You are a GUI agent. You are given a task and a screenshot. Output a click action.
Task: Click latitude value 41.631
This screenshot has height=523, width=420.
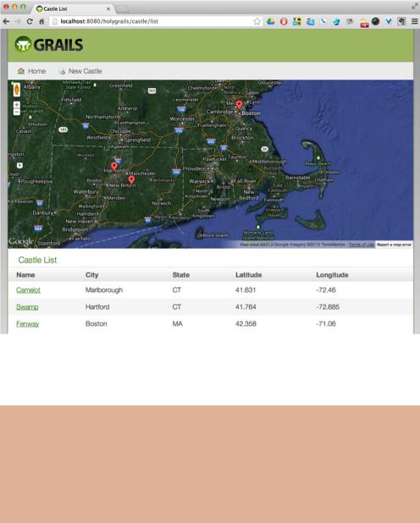click(246, 290)
